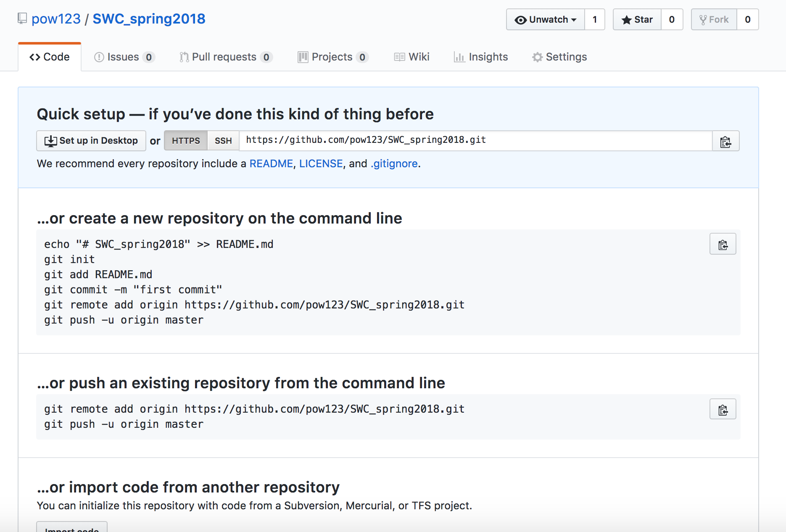Click the repository URL input field
This screenshot has width=786, height=532.
click(475, 140)
